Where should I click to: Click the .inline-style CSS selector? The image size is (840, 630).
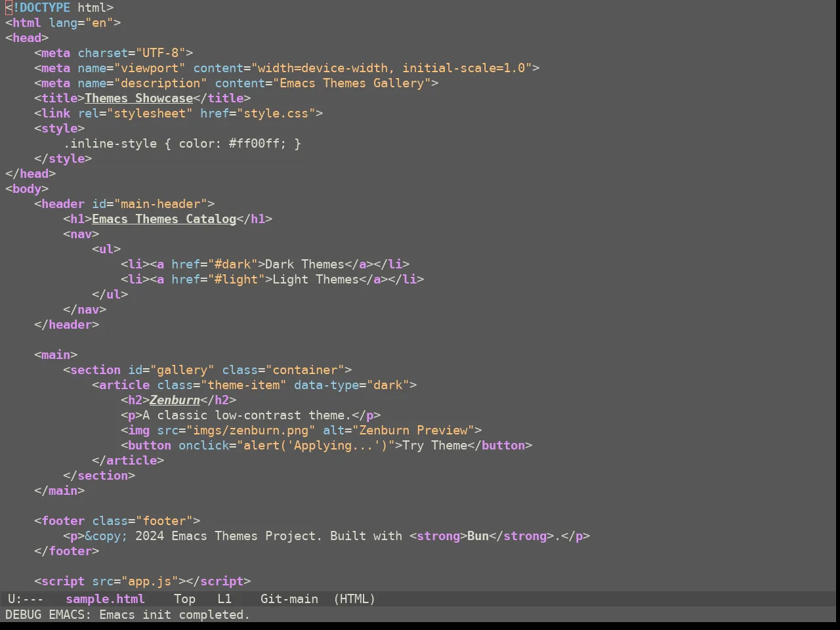pyautogui.click(x=110, y=144)
